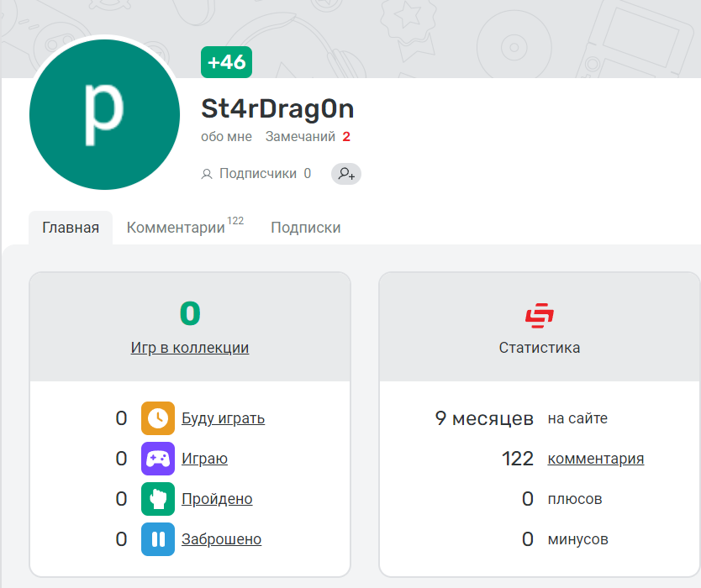Click the Подписчики subscribers label
The image size is (701, 588).
point(258,173)
